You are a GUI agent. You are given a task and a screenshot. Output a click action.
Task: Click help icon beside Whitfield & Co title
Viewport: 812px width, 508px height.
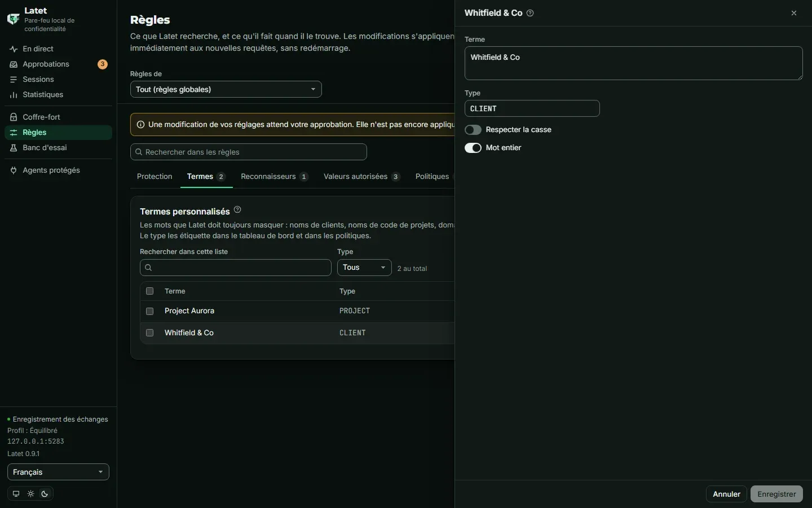[530, 13]
